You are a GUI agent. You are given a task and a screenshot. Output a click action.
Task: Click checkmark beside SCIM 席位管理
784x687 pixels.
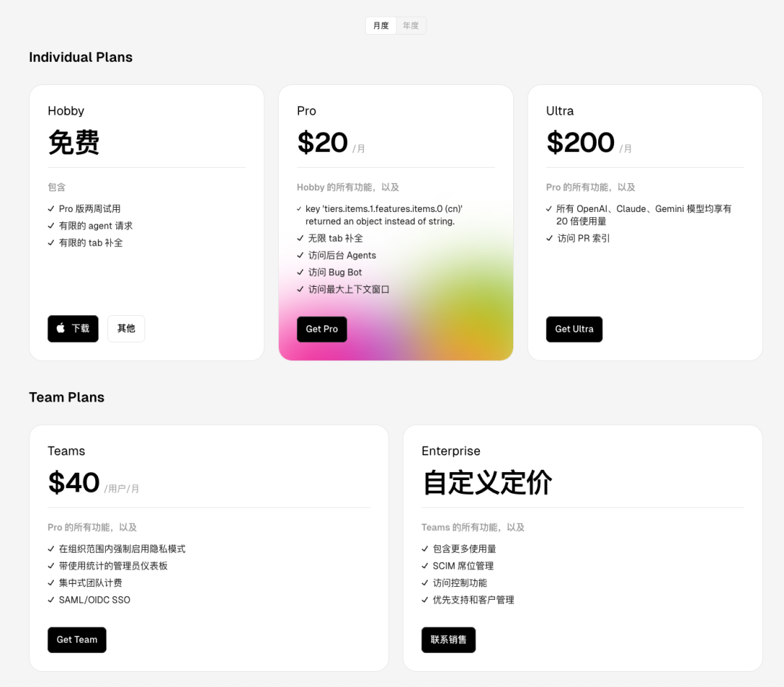click(425, 566)
